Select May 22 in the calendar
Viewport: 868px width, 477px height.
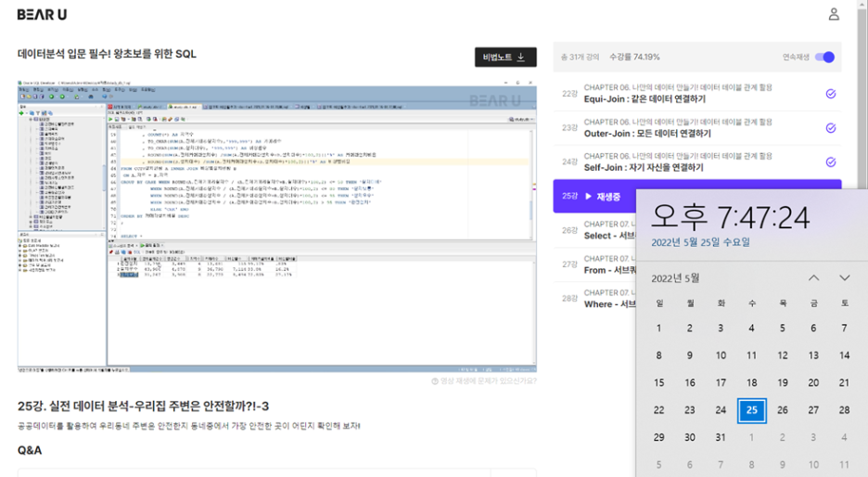pos(658,410)
